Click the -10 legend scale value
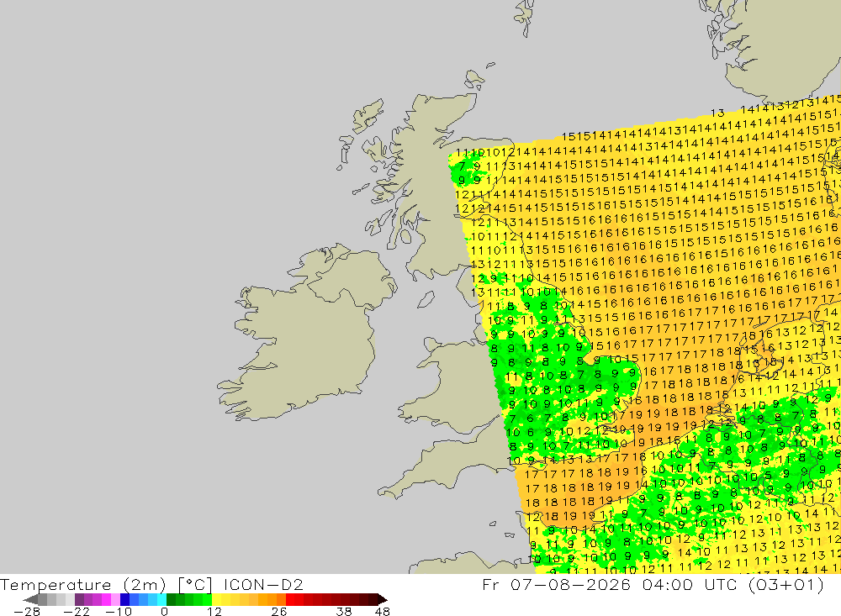 118,611
